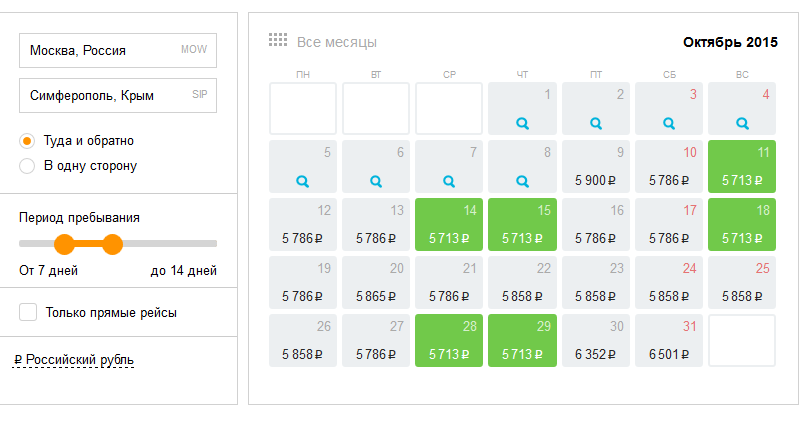The height and width of the screenshot is (428, 799).
Task: Enable Только прямые рейсы checkbox
Action: [28, 313]
